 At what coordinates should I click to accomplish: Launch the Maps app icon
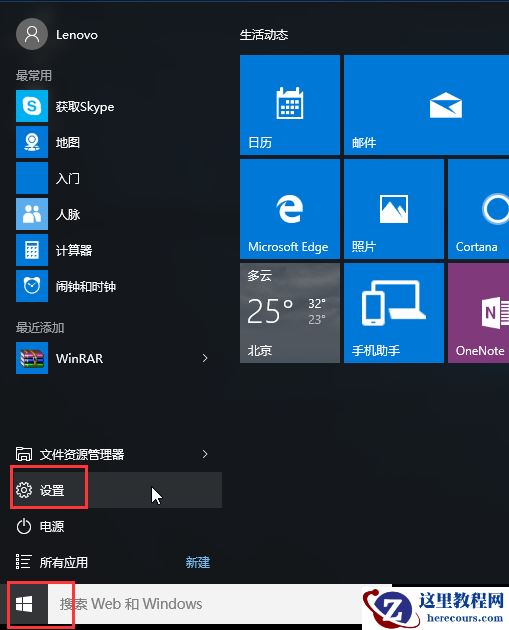click(32, 142)
